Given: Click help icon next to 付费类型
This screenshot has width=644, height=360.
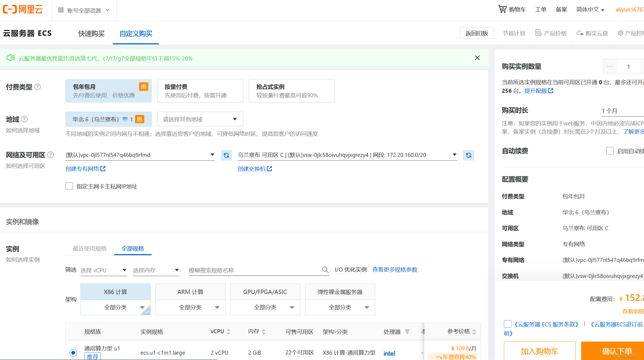Looking at the screenshot, I should (38, 87).
